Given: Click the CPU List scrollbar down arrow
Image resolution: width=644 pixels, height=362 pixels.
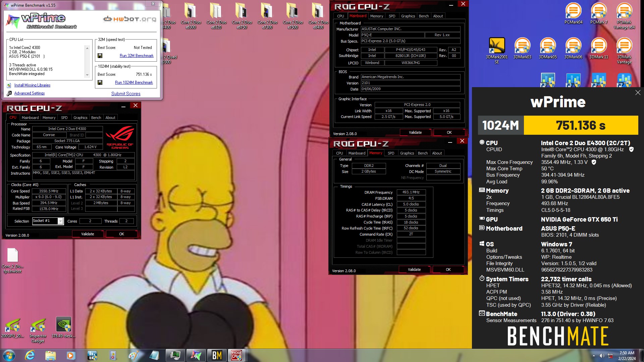Looking at the screenshot, I should pos(87,75).
